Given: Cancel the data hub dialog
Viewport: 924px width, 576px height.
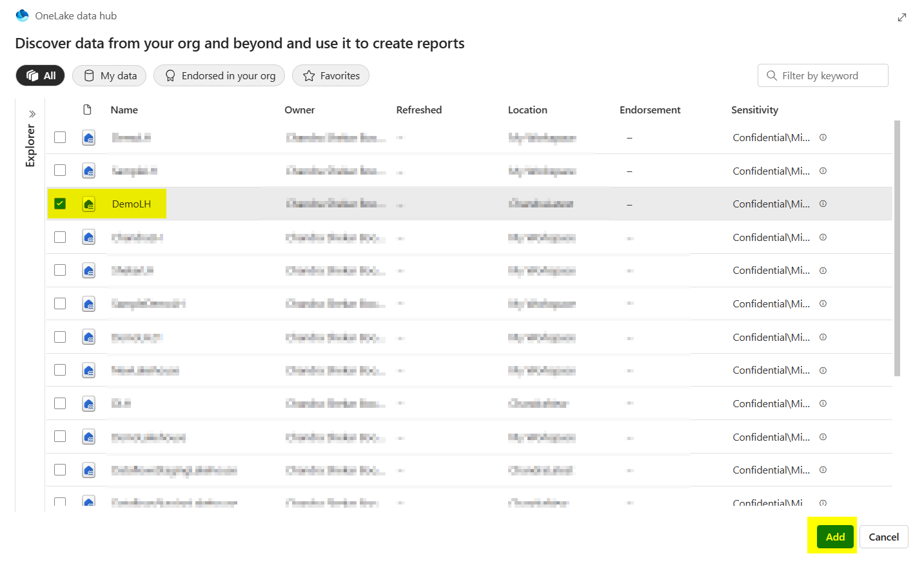Looking at the screenshot, I should (x=883, y=537).
